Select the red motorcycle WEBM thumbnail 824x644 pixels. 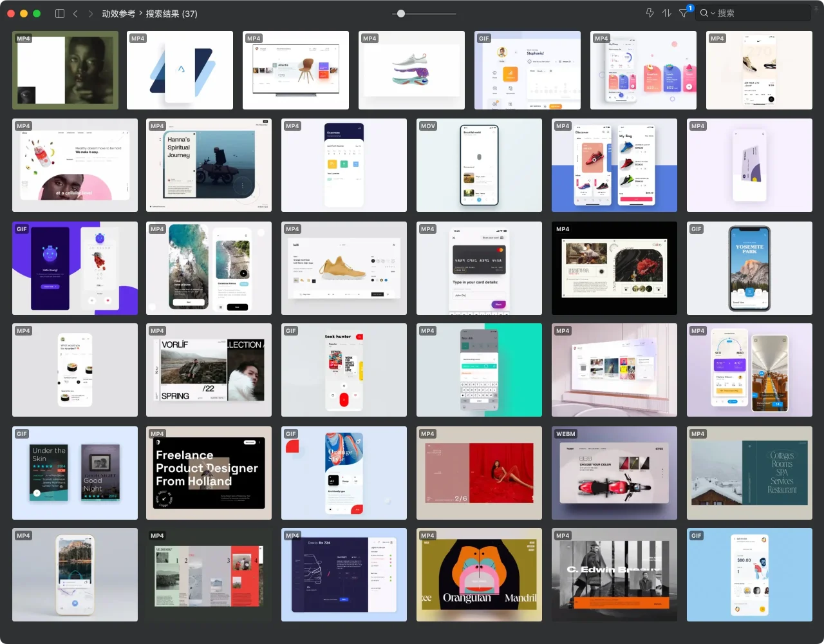pyautogui.click(x=614, y=473)
